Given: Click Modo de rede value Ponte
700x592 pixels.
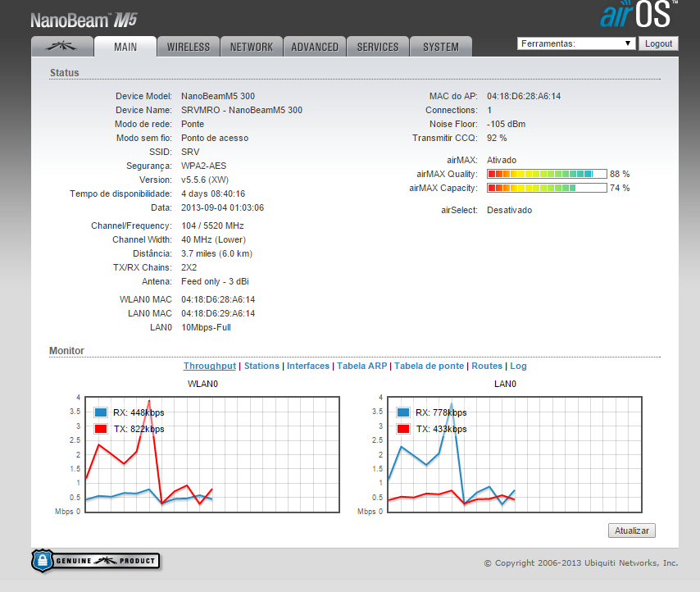Looking at the screenshot, I should (193, 124).
